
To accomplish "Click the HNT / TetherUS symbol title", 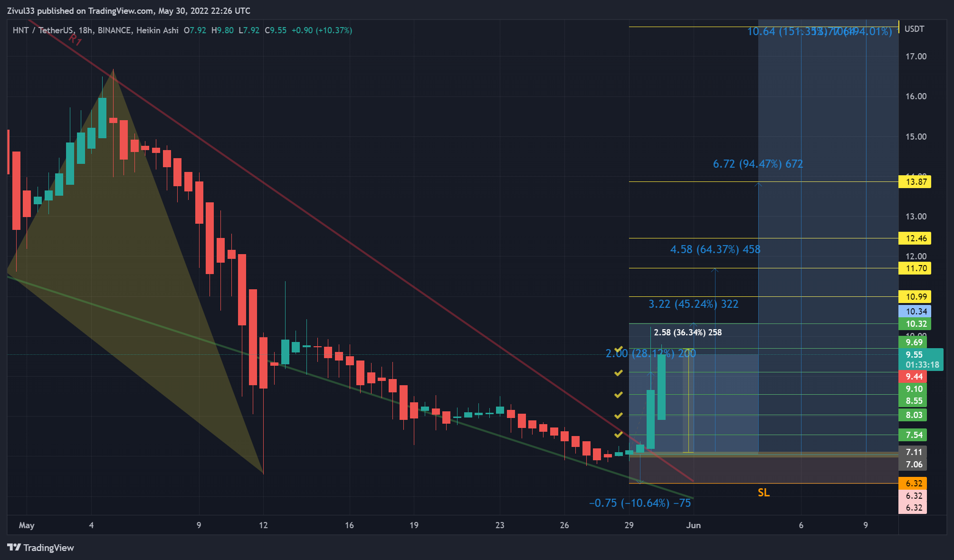I will pyautogui.click(x=43, y=30).
